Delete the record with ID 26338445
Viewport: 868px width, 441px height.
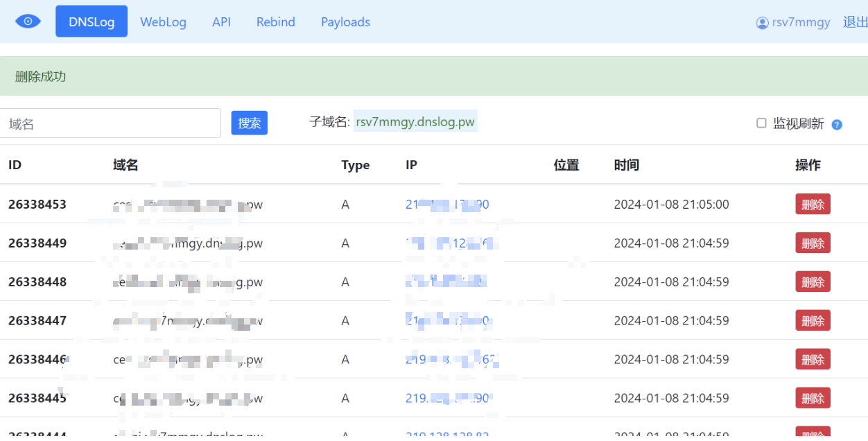pos(813,399)
